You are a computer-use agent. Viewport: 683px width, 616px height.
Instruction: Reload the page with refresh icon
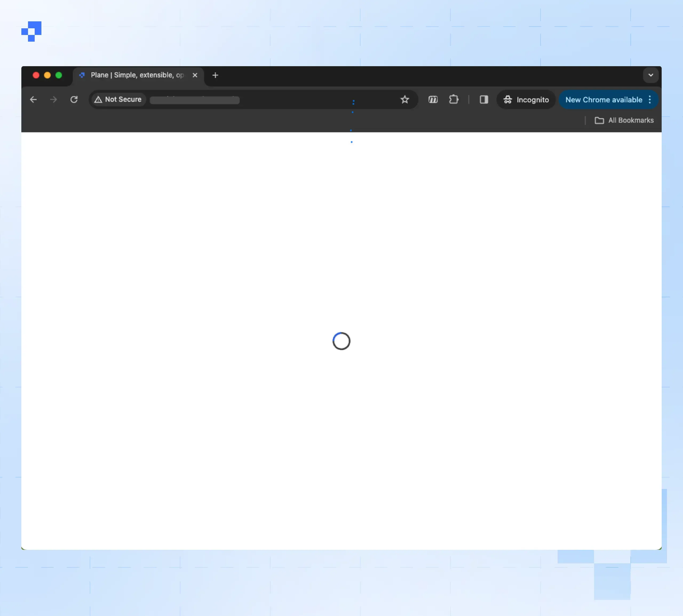[x=74, y=100]
